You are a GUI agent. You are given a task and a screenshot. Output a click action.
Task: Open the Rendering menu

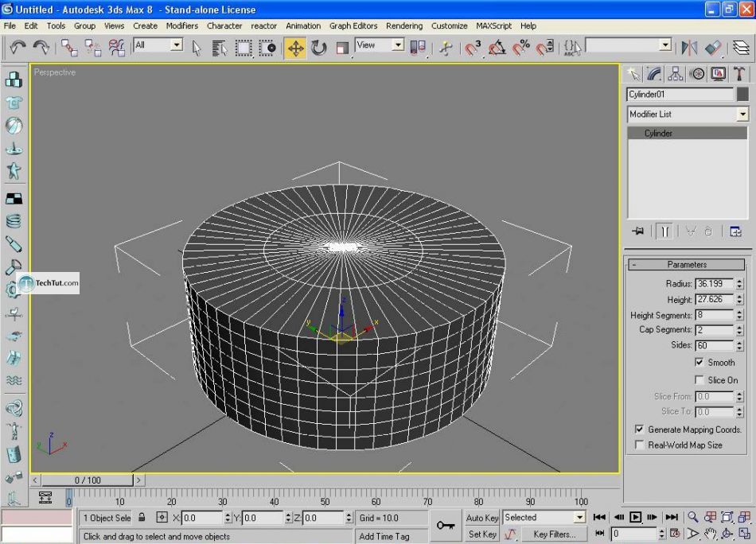(x=404, y=25)
